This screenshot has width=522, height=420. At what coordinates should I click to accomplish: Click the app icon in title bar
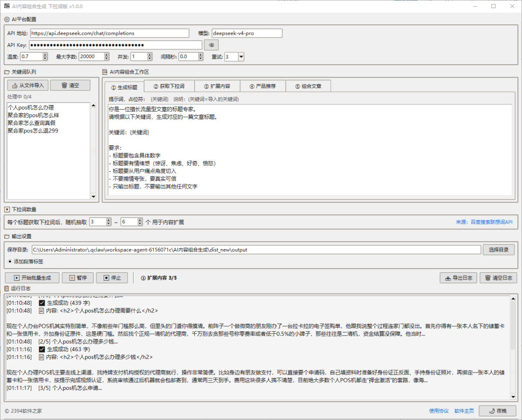pos(7,6)
